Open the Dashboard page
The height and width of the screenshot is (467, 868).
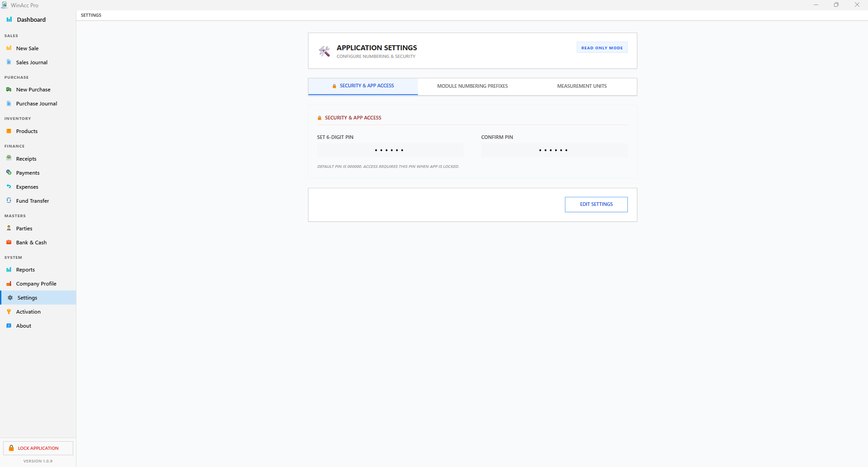pos(38,19)
